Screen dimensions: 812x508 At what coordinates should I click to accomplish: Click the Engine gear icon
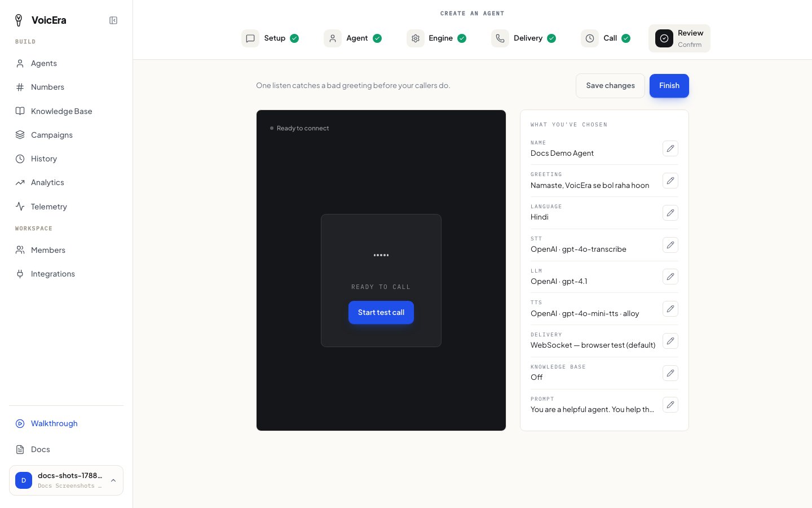[x=416, y=38]
